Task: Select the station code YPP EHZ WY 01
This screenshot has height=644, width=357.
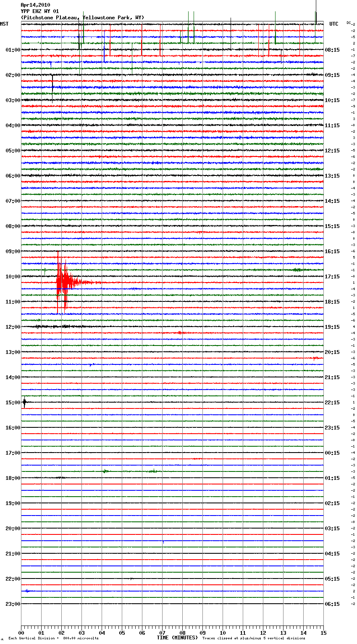Action: [40, 11]
